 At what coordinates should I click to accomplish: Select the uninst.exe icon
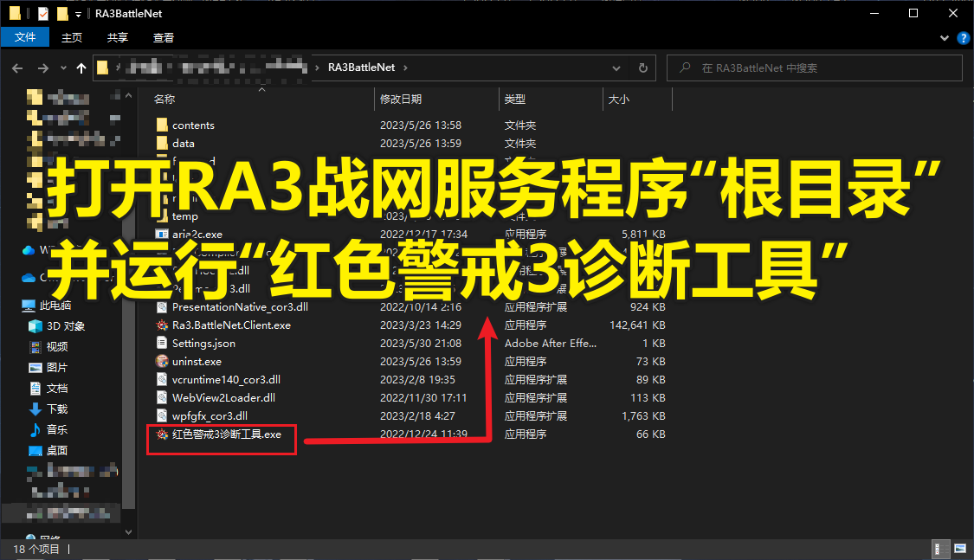(x=162, y=361)
